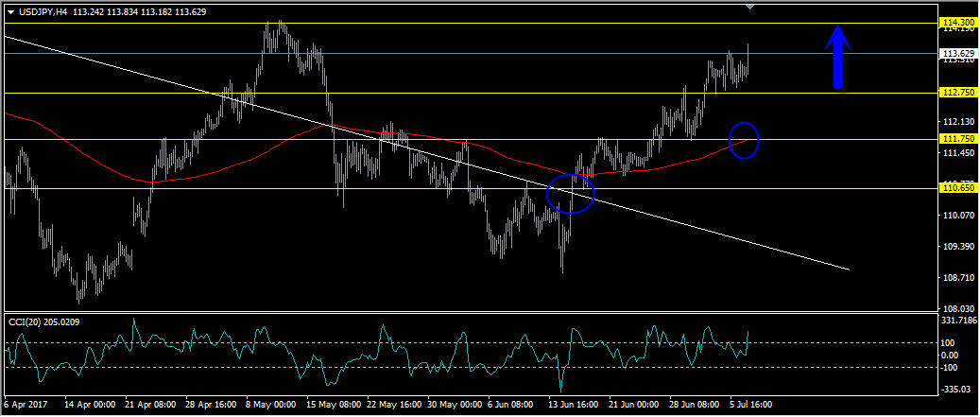Click the 15 May 08:00 time label
The image size is (980, 417).
click(x=334, y=405)
